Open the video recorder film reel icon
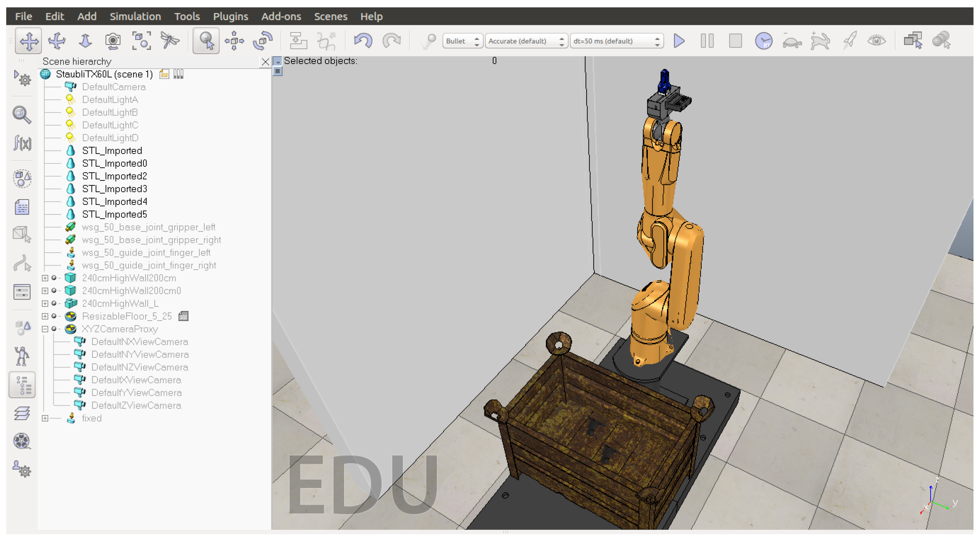980x539 pixels. click(x=22, y=441)
